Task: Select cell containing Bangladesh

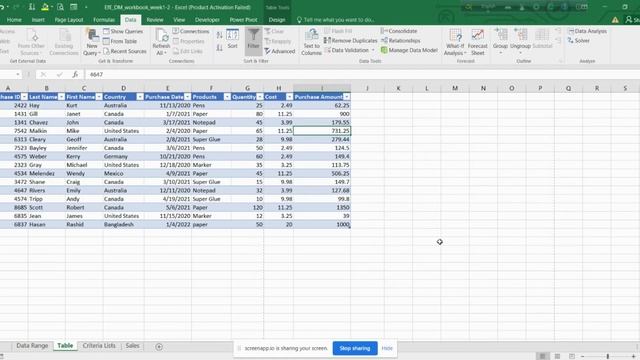Action: point(123,224)
